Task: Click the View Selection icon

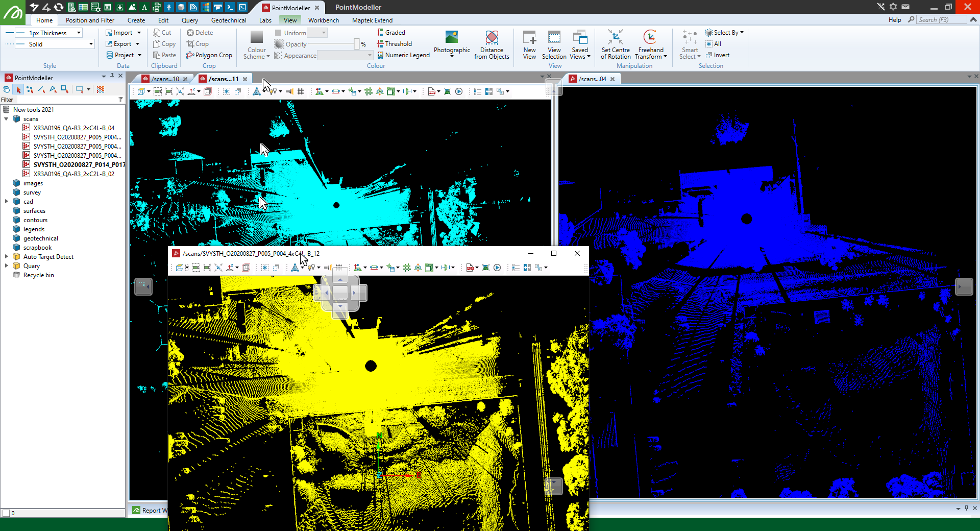Action: [554, 38]
